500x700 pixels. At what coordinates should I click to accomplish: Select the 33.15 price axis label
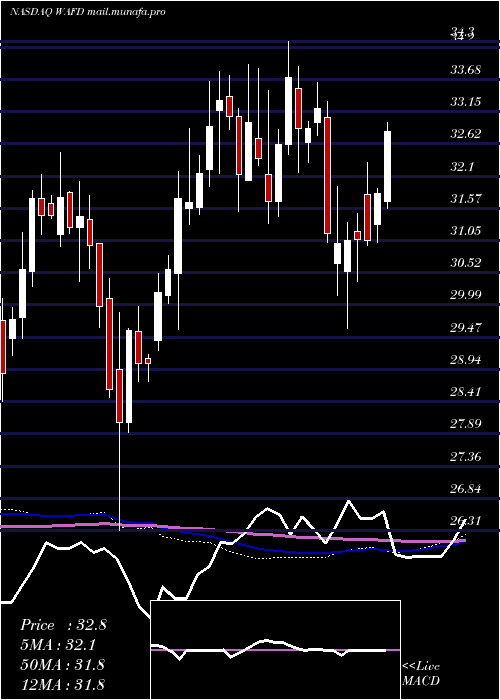465,102
